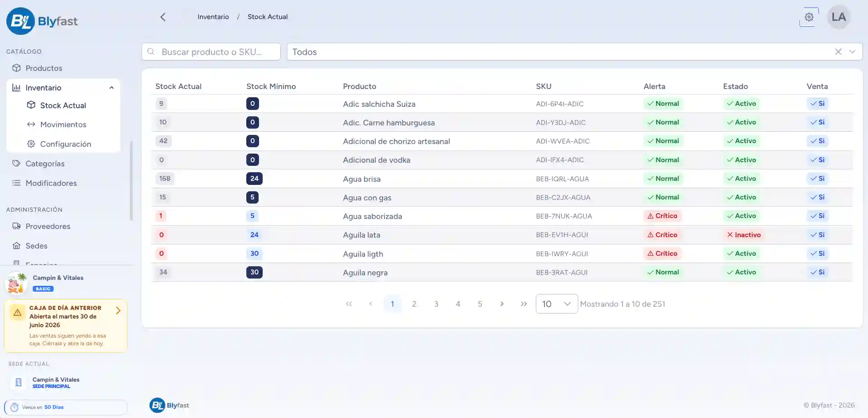Open Categorías in the sidebar
Screen dimensions: 868x418
point(45,164)
